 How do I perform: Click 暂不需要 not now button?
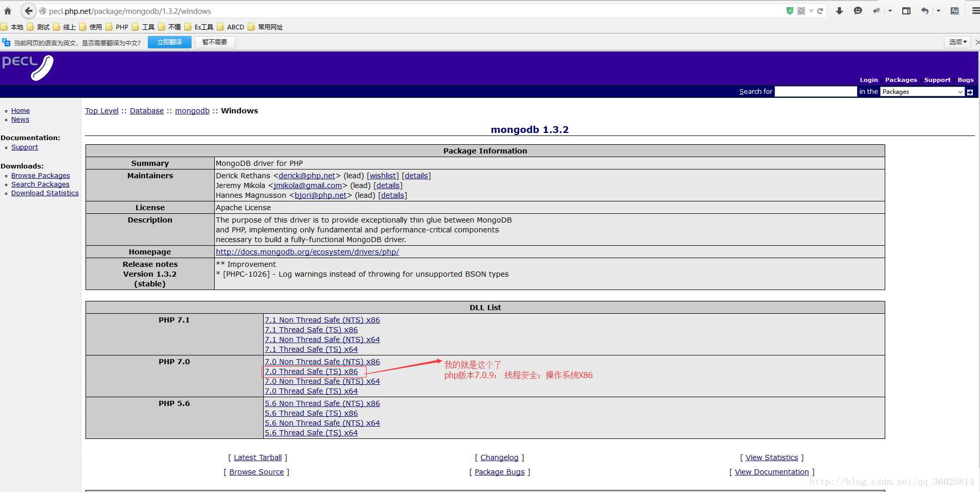coord(215,42)
